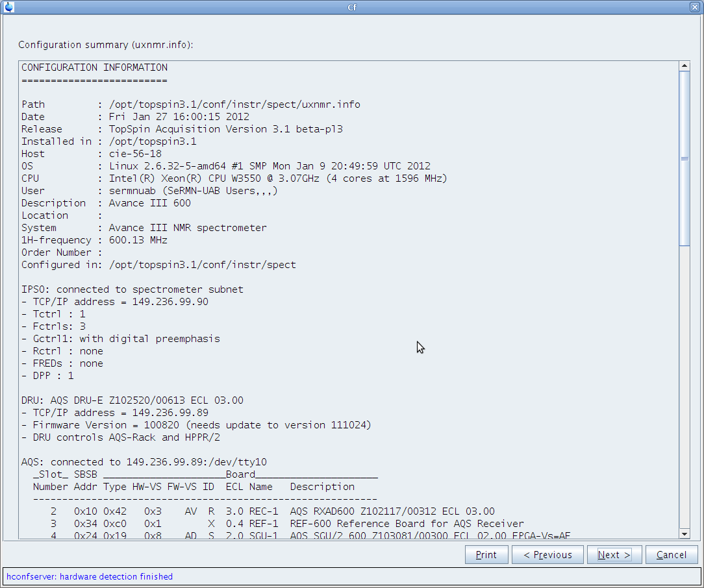The height and width of the screenshot is (588, 704).
Task: Proceed using the Next button
Action: [x=614, y=555]
